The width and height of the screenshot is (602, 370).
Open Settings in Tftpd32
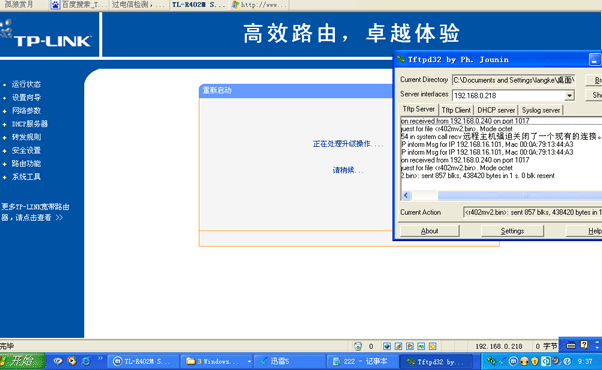tap(512, 231)
